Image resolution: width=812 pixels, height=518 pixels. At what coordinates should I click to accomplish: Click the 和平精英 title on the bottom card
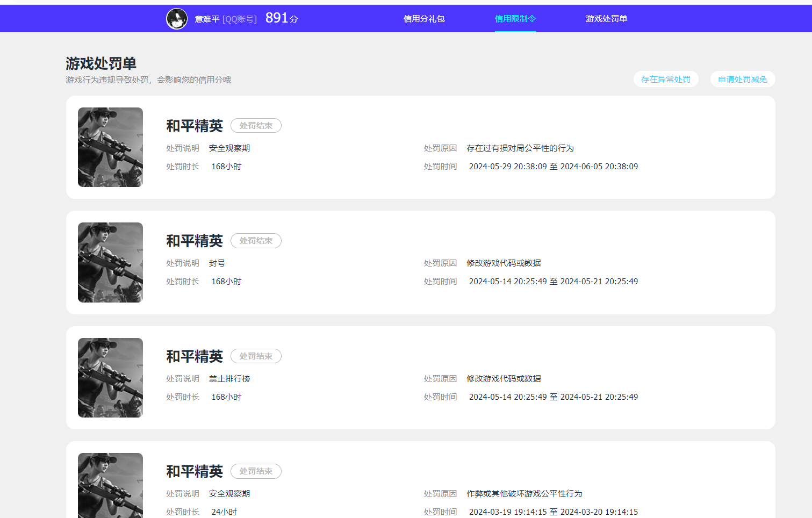click(195, 471)
